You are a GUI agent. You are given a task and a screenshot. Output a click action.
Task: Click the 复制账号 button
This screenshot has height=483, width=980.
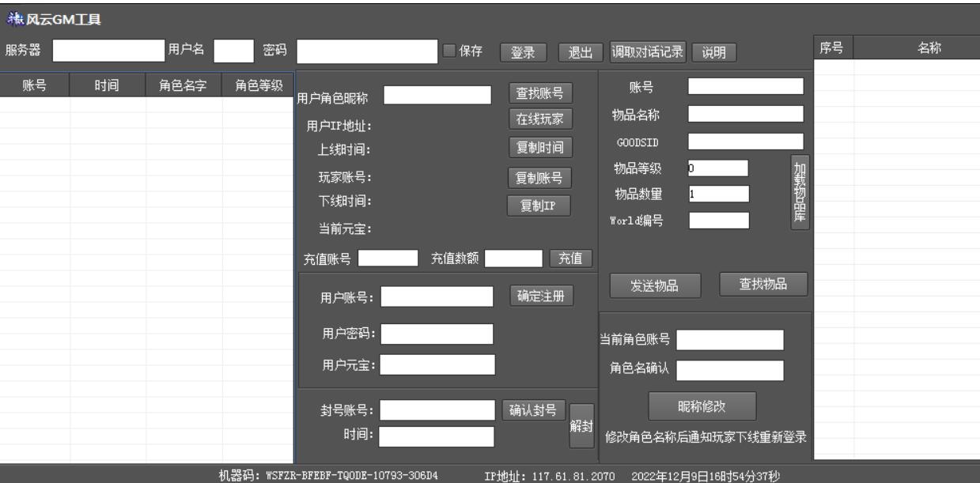[x=539, y=177]
